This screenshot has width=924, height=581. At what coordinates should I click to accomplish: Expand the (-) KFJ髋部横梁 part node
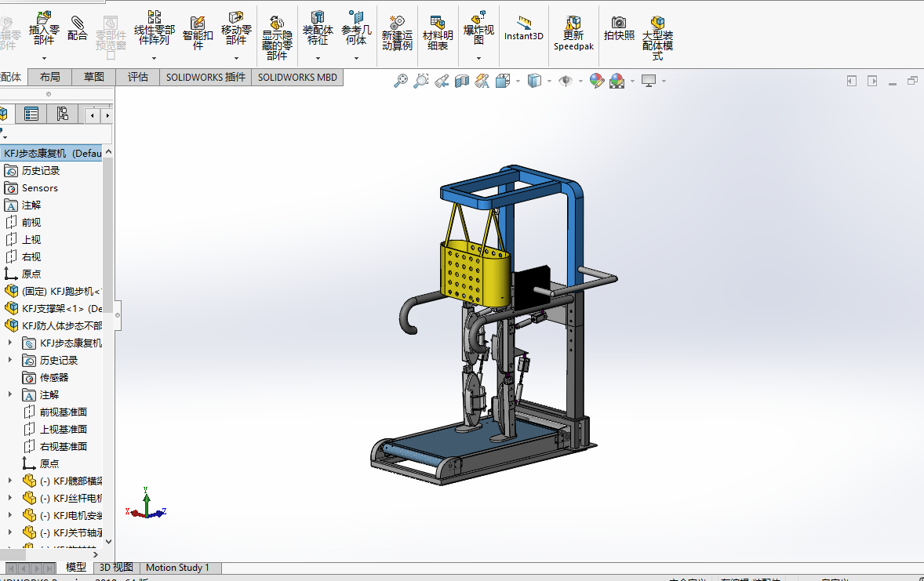point(10,481)
